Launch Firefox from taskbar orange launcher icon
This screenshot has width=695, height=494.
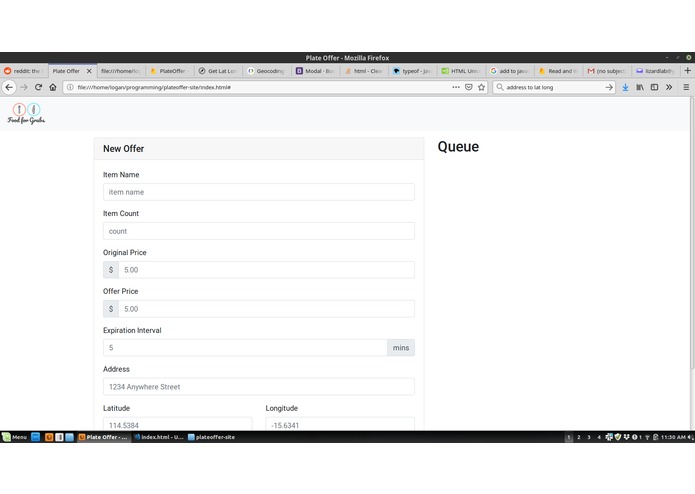[x=49, y=437]
